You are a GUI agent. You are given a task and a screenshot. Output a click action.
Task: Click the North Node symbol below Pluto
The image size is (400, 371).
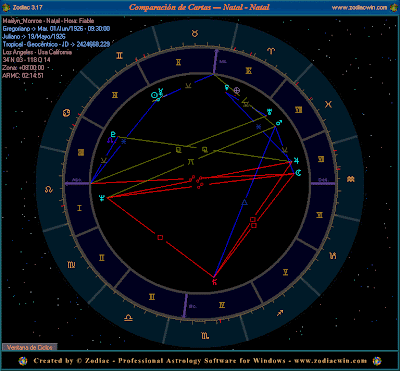click(x=110, y=141)
